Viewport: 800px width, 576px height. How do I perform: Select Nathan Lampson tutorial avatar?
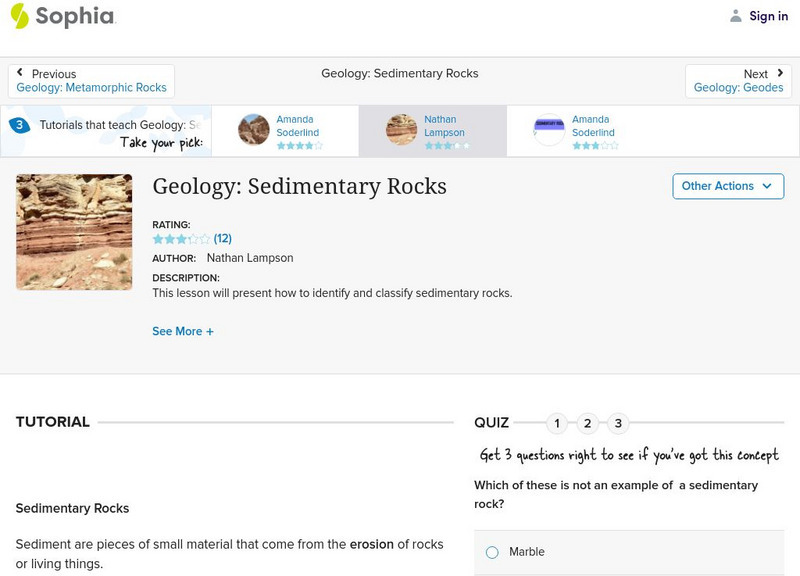[402, 130]
